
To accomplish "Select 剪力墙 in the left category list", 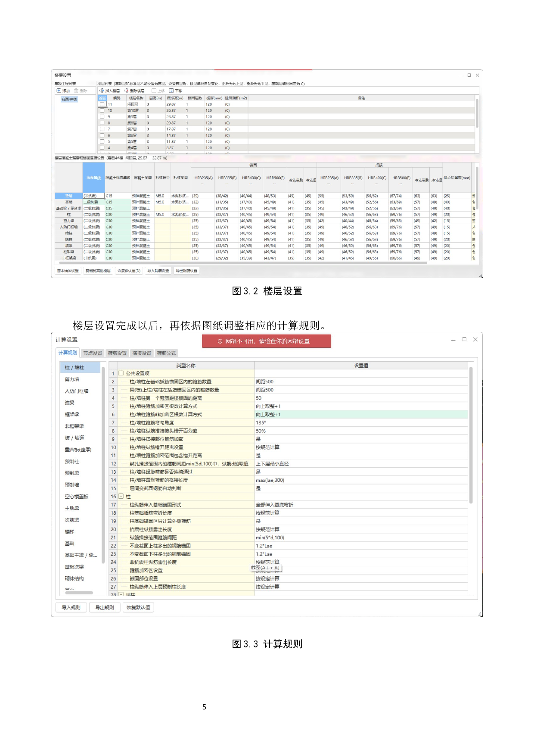I will 72,379.
